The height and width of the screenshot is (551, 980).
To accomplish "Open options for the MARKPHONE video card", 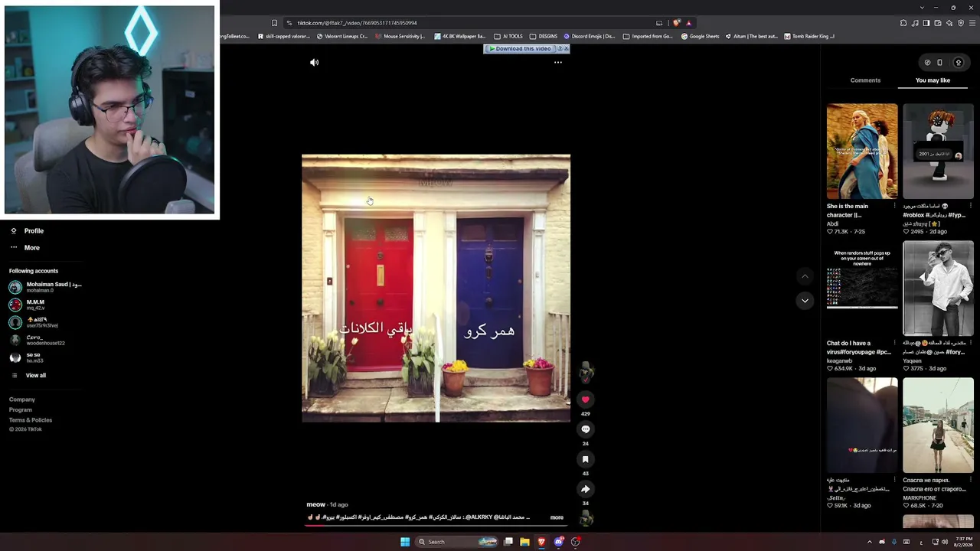I will pos(971,480).
